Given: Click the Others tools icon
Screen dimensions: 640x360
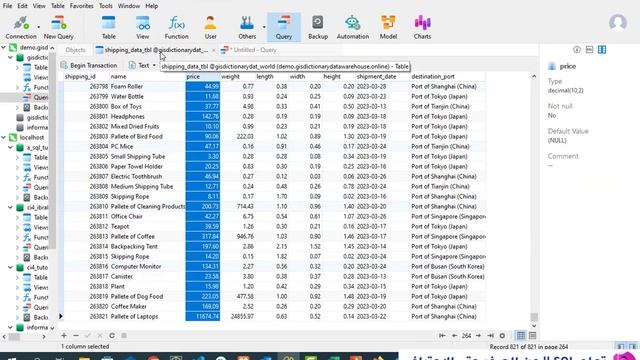Looking at the screenshot, I should point(247,27).
